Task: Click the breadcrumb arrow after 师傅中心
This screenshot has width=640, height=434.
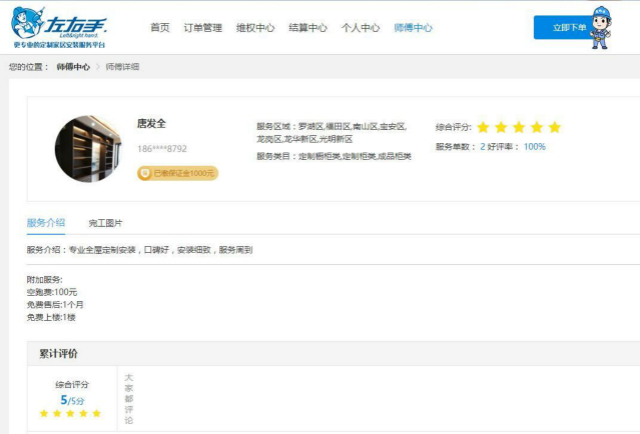Action: [98, 67]
